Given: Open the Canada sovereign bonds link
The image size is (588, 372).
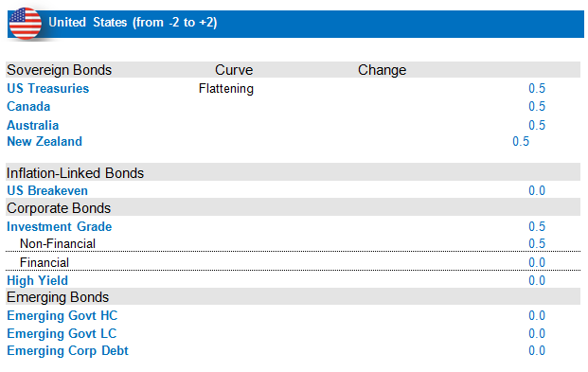Looking at the screenshot, I should [x=28, y=107].
